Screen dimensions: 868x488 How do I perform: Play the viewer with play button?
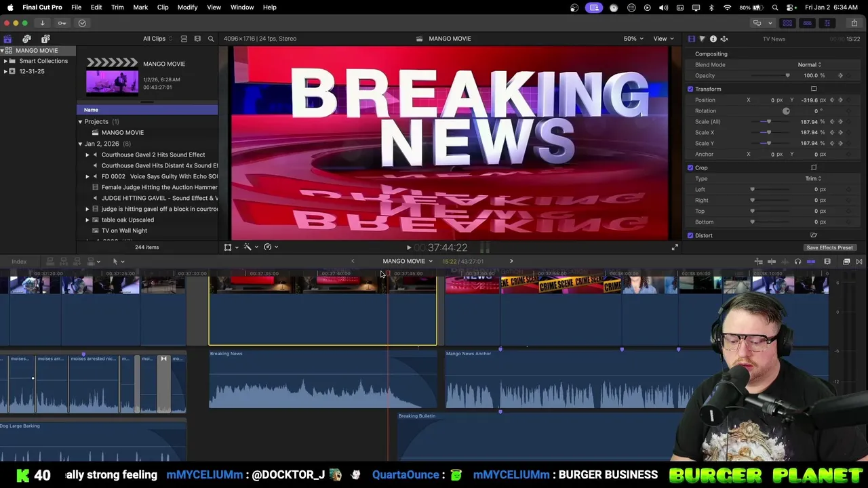[408, 248]
